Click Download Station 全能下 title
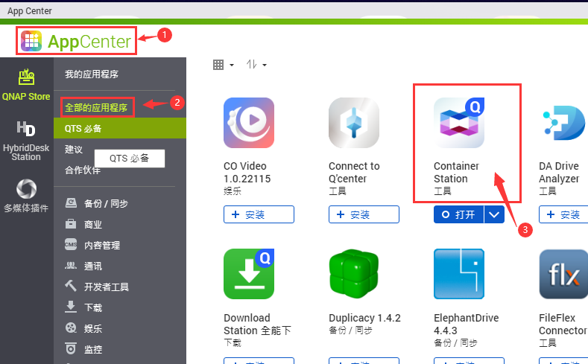588x364 pixels. [x=257, y=325]
